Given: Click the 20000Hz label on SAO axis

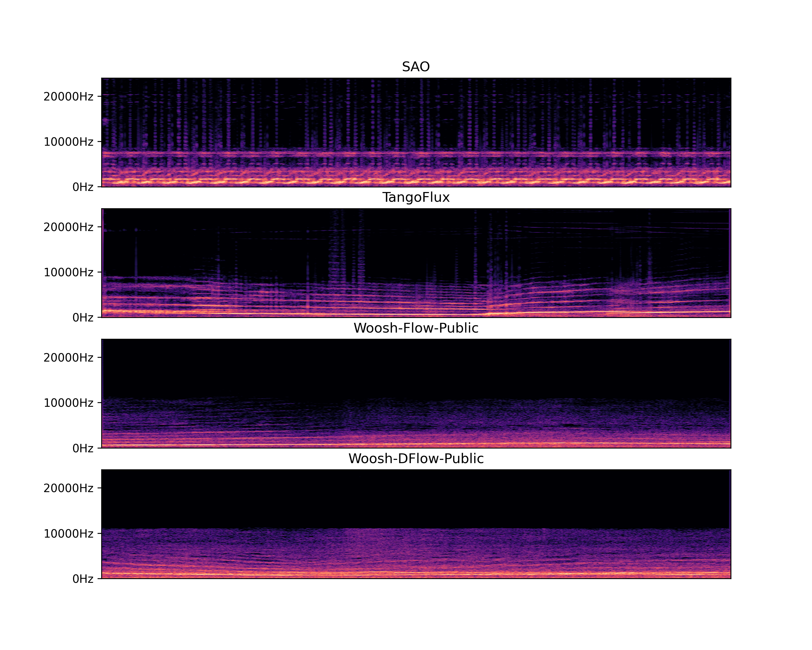Looking at the screenshot, I should (x=68, y=97).
